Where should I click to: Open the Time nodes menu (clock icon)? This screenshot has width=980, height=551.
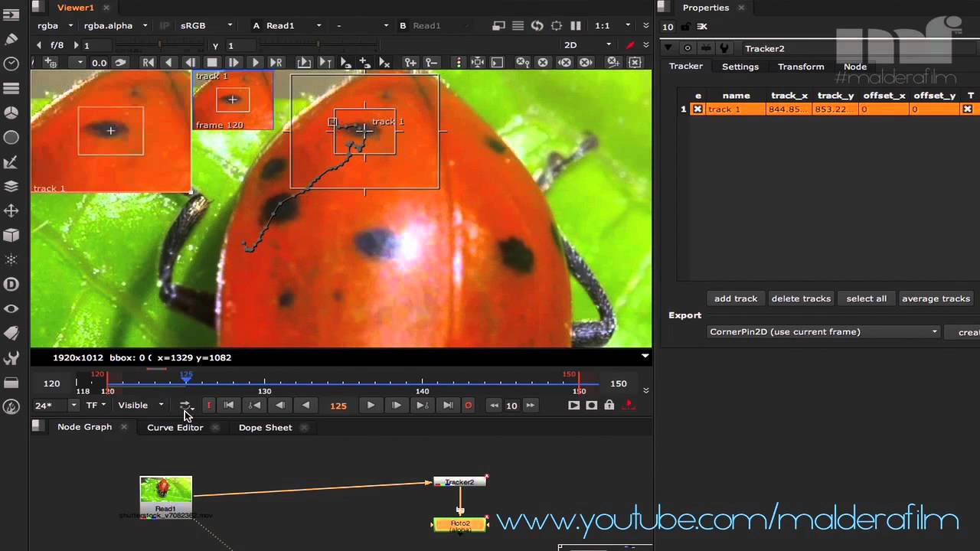[x=11, y=64]
